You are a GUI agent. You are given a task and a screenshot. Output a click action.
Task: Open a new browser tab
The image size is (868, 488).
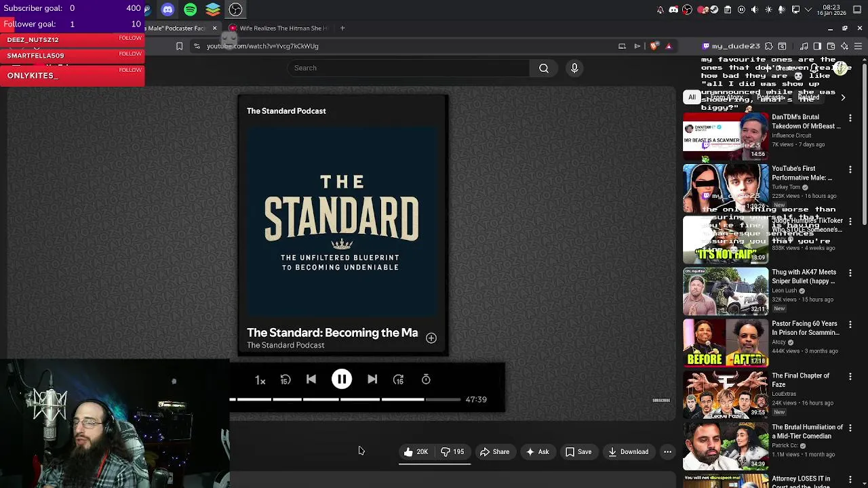(x=342, y=28)
